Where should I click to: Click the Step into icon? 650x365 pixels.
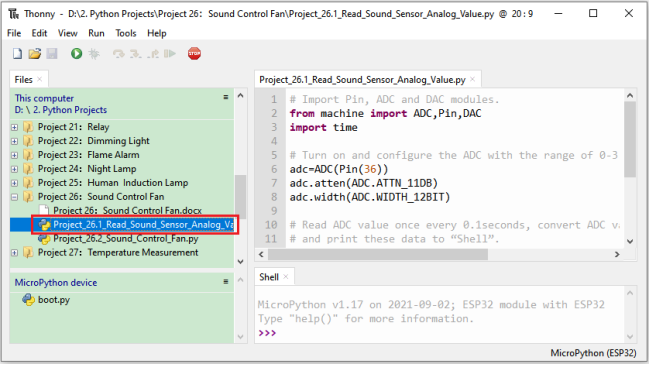point(136,54)
